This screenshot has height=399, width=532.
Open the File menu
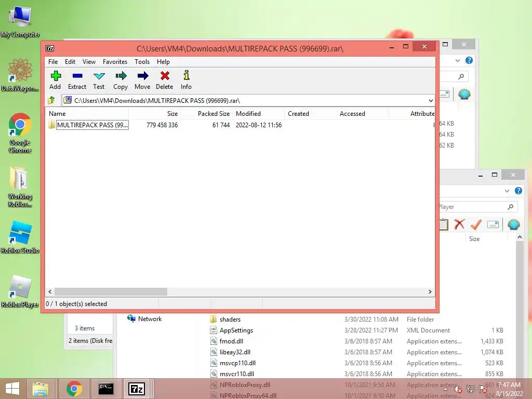point(53,62)
